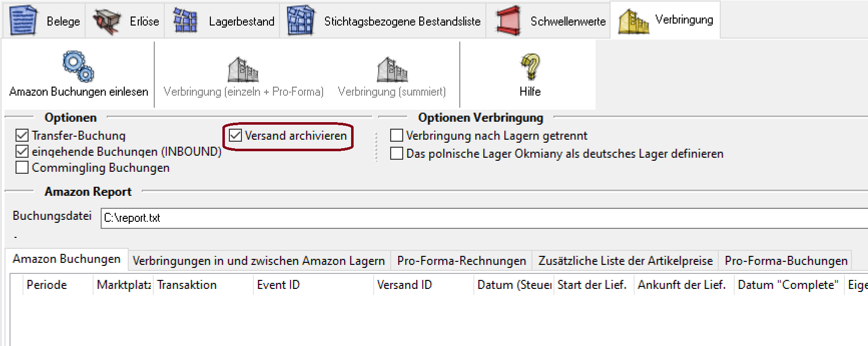Click the Versand ID column header
The width and height of the screenshot is (868, 346).
405,285
